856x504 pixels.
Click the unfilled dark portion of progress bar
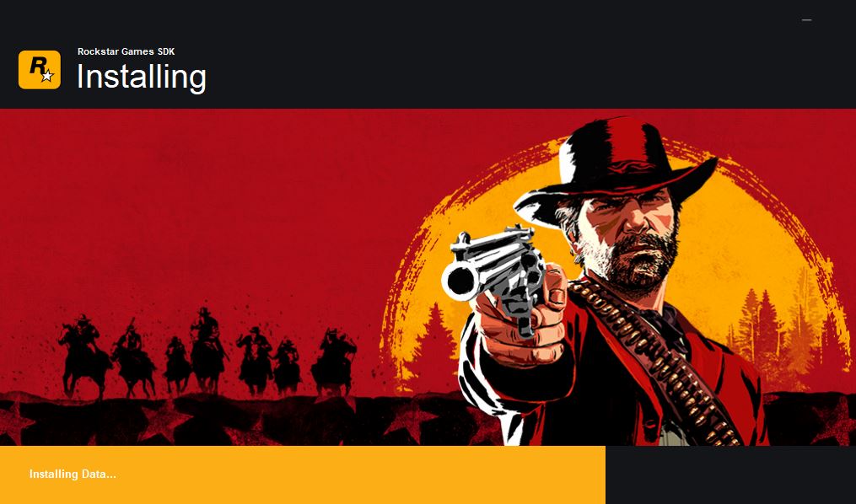(730, 475)
